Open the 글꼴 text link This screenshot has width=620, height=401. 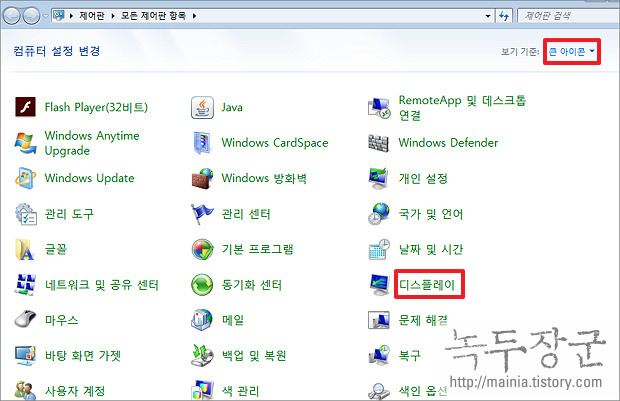[56, 250]
